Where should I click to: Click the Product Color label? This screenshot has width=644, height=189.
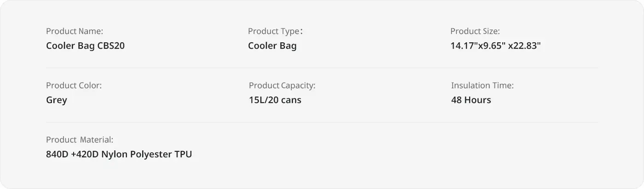[74, 86]
